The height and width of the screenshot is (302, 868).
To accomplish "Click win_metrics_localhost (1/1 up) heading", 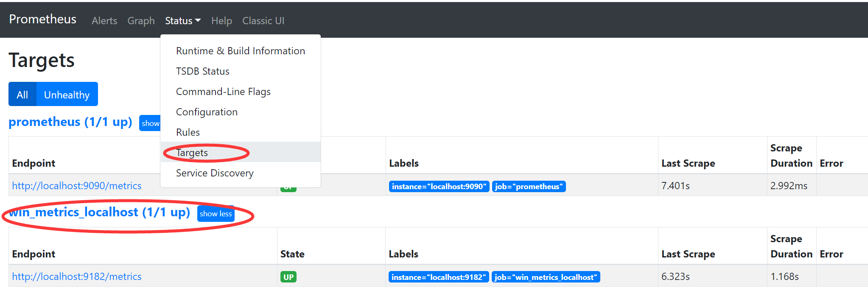I will pyautogui.click(x=99, y=212).
